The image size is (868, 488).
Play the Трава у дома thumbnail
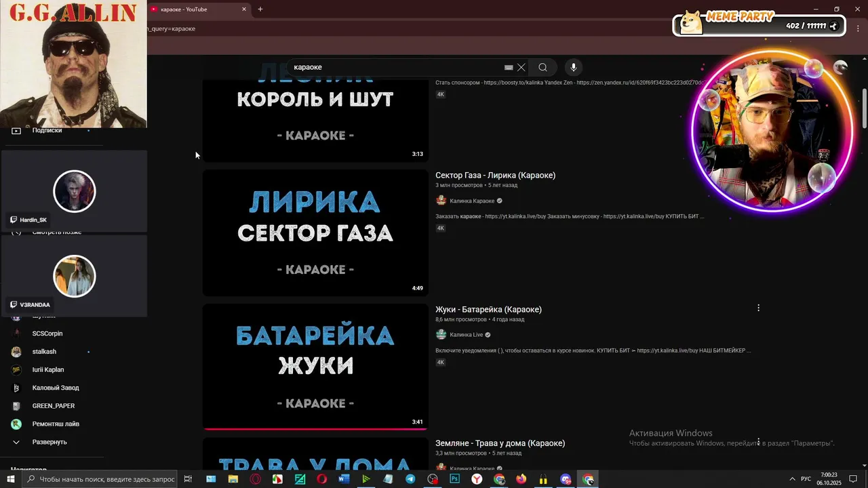coord(315,454)
